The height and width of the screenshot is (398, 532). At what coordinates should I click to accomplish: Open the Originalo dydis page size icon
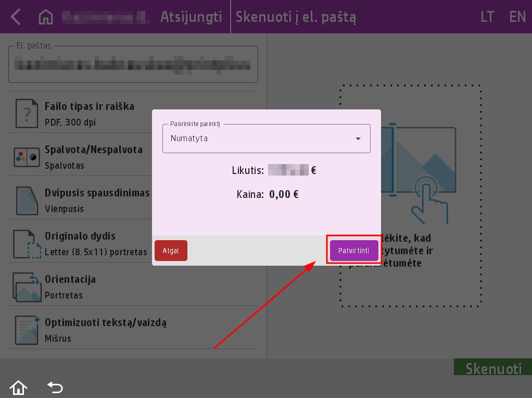27,244
